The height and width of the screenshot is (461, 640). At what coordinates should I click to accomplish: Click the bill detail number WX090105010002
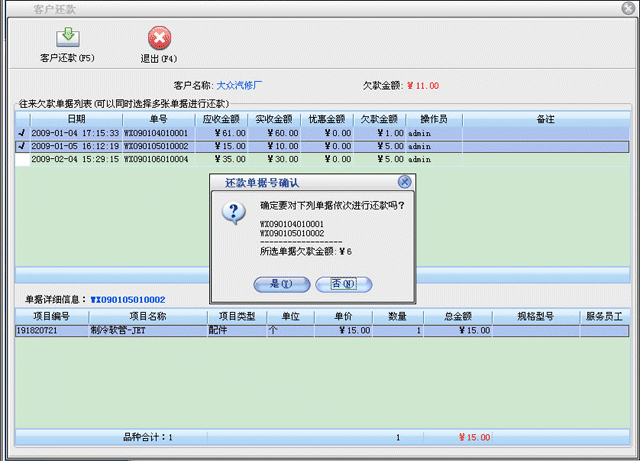[128, 299]
